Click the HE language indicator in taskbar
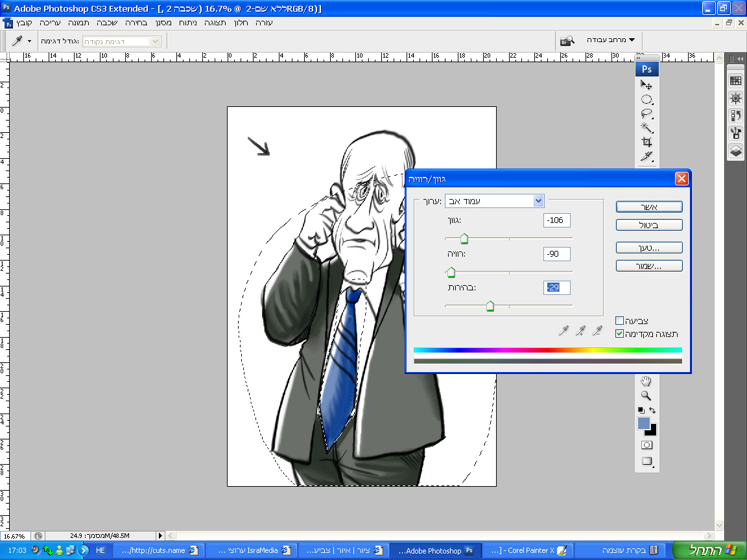 (x=100, y=550)
